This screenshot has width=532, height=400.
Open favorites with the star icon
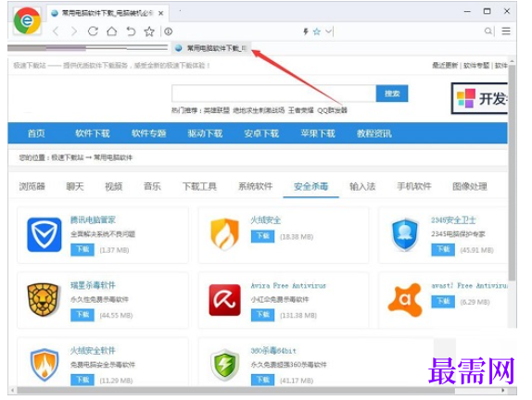[x=149, y=31]
